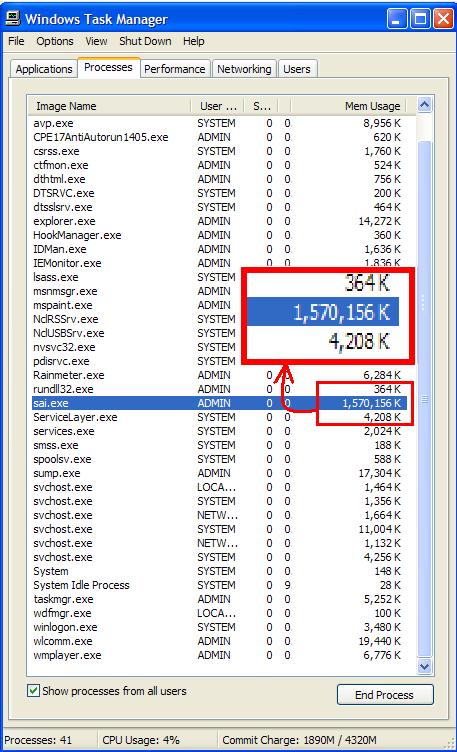Open the File menu
Image resolution: width=457 pixels, height=752 pixels.
click(x=16, y=41)
